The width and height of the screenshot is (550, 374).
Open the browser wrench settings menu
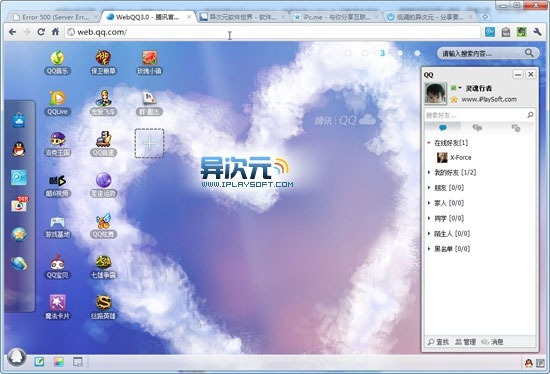pos(537,32)
